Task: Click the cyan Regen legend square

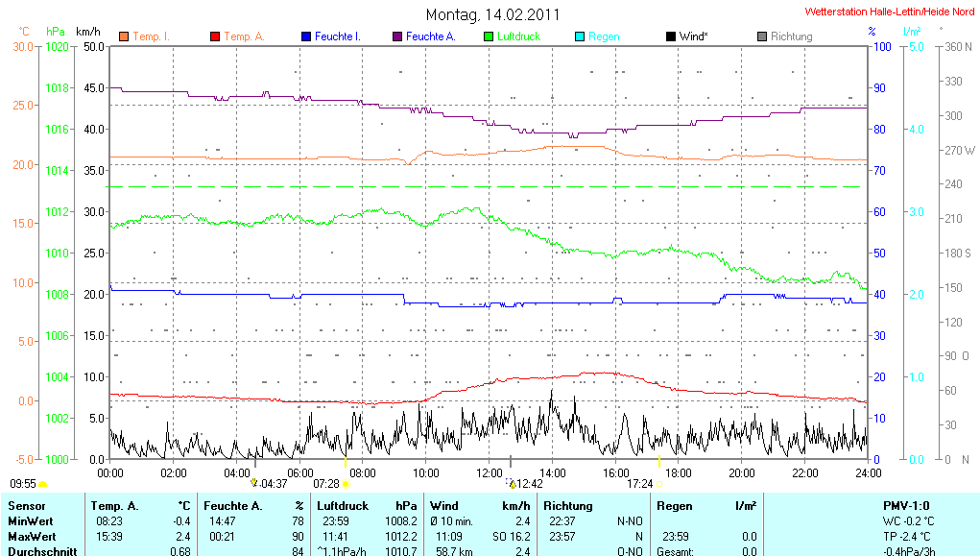Action: tap(580, 36)
